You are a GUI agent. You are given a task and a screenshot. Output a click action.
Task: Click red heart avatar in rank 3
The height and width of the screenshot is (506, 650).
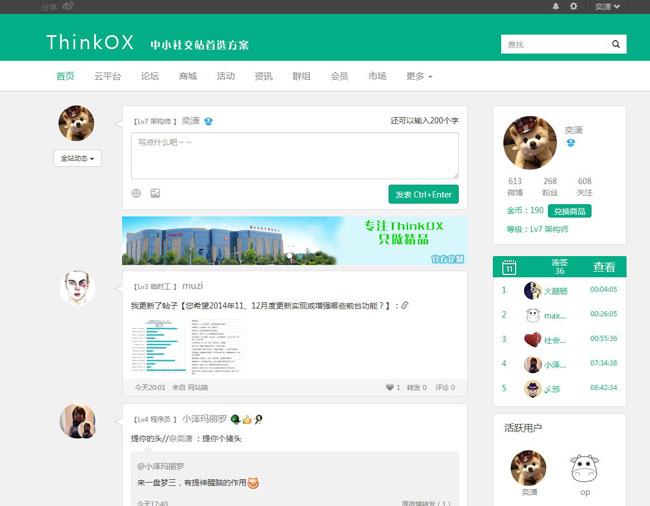533,339
